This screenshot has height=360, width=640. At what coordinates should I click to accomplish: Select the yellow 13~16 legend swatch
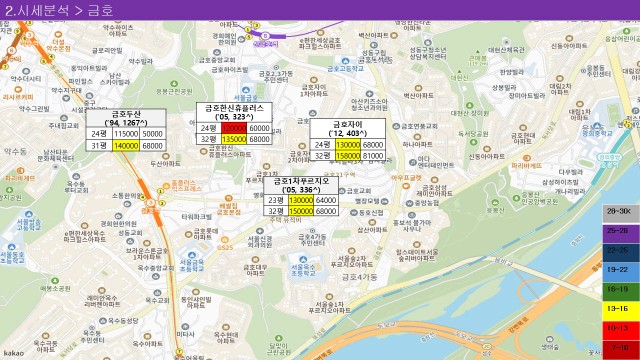(621, 311)
